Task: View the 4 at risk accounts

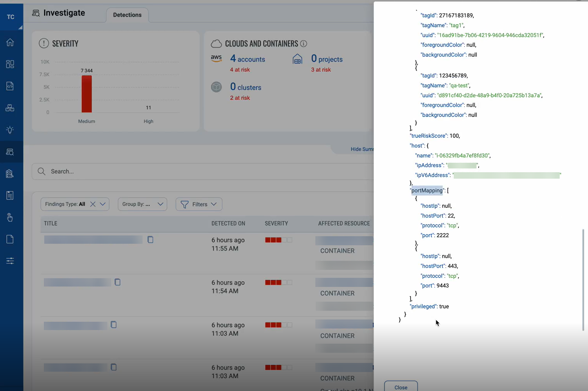Action: (x=240, y=70)
